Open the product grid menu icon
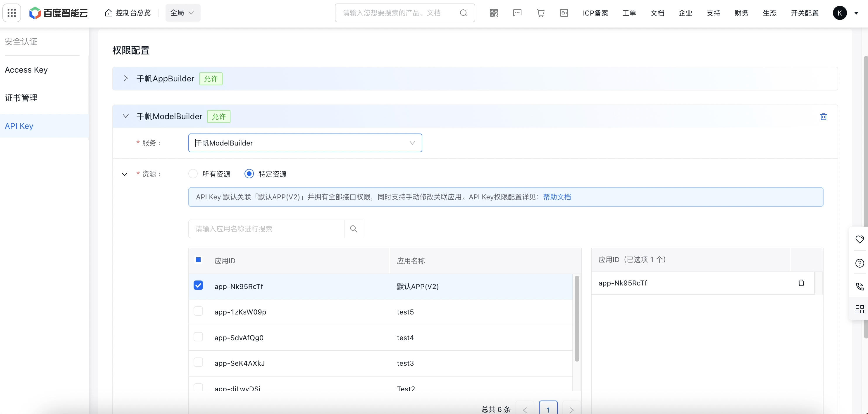Image resolution: width=868 pixels, height=414 pixels. [12, 13]
